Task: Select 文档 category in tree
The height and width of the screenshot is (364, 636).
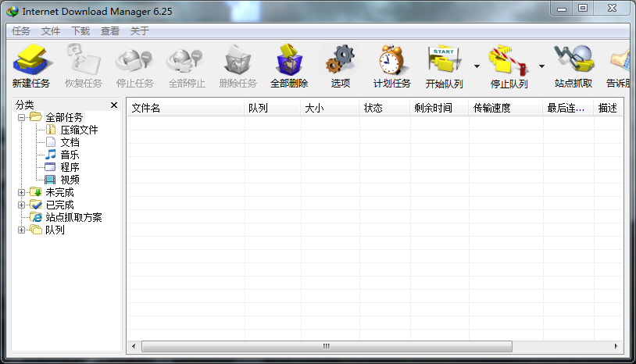Action: pos(70,142)
